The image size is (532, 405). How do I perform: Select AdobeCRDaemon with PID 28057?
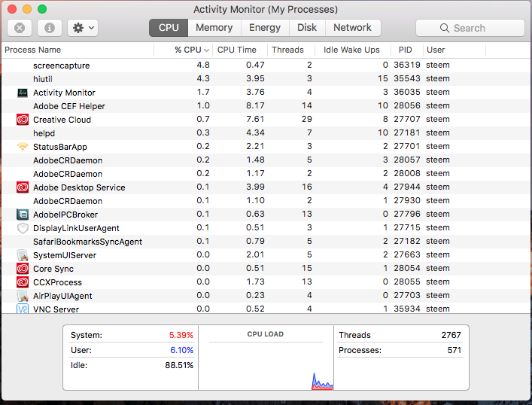266,160
